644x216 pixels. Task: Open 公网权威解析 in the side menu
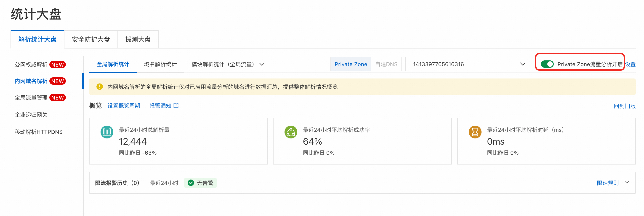tap(31, 65)
